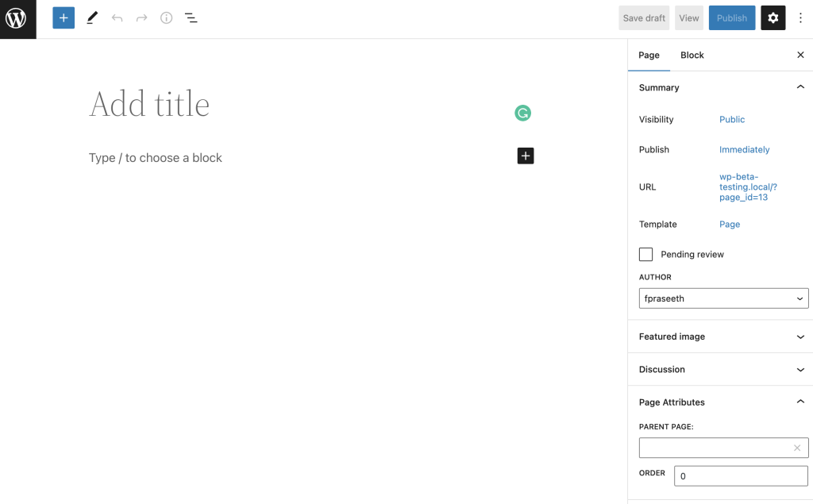This screenshot has width=813, height=504.
Task: Open the block inserter
Action: point(63,17)
